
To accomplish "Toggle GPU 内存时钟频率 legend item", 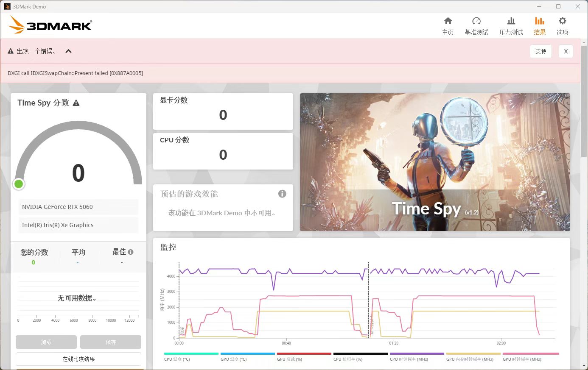I will (x=473, y=356).
